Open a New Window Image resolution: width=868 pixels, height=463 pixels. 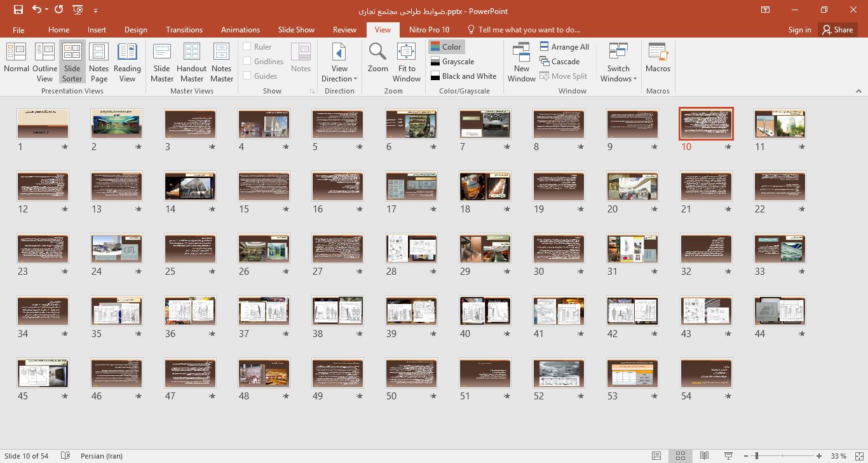[x=521, y=62]
